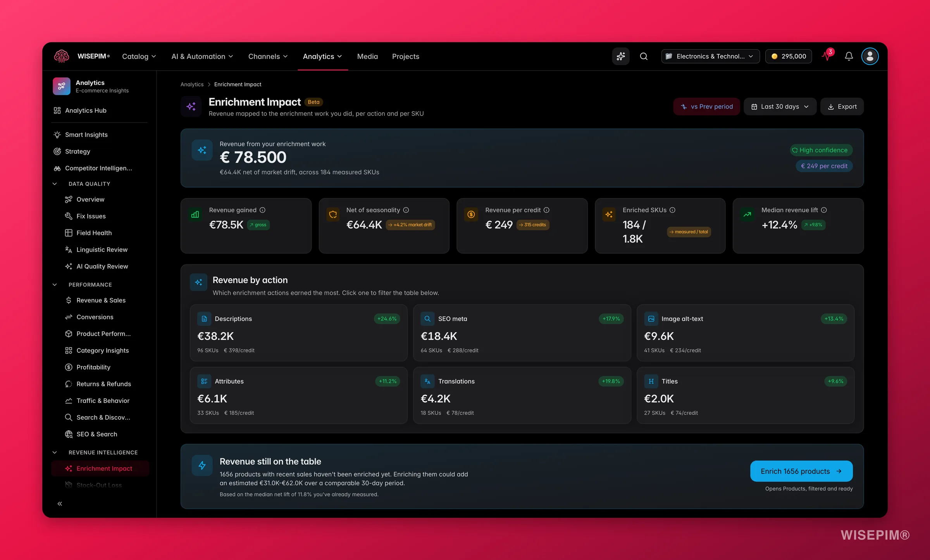The width and height of the screenshot is (930, 560).
Task: Click the search magnifier icon in header
Action: pos(644,56)
